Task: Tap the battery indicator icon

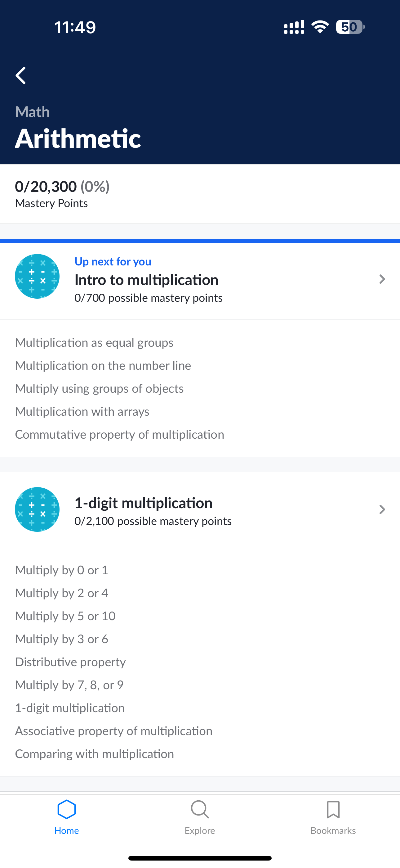Action: coord(350,27)
